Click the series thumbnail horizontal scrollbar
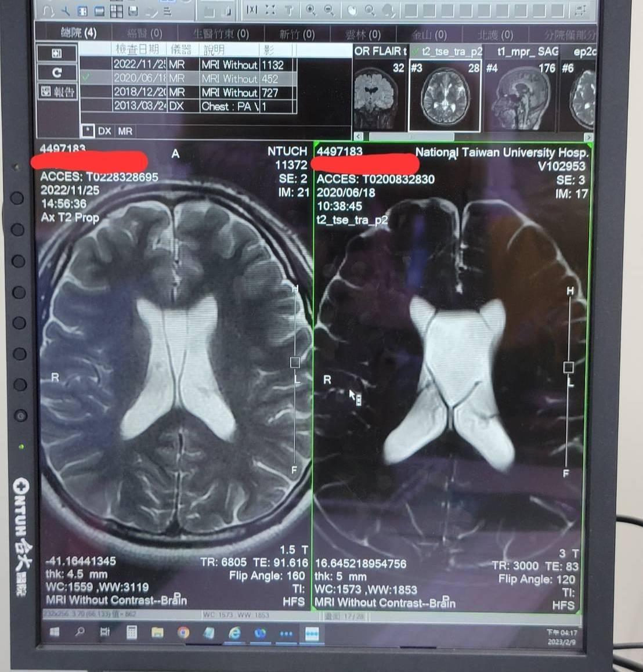 411,137
